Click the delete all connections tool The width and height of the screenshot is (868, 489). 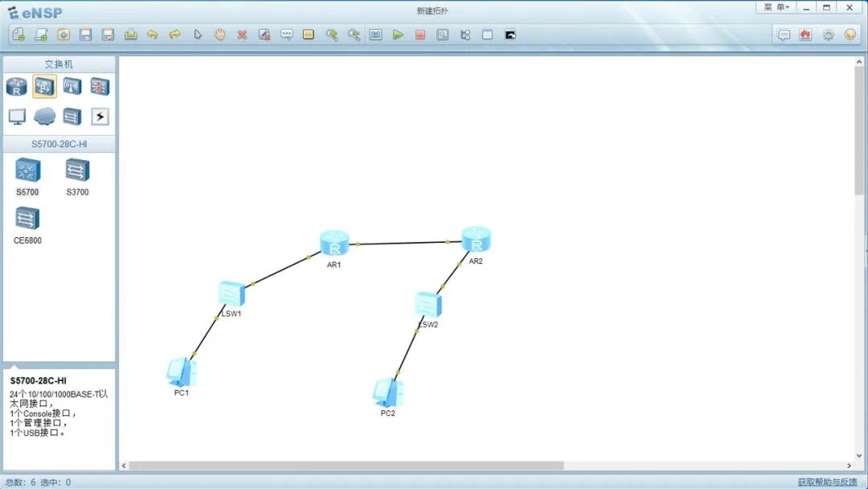click(x=264, y=35)
